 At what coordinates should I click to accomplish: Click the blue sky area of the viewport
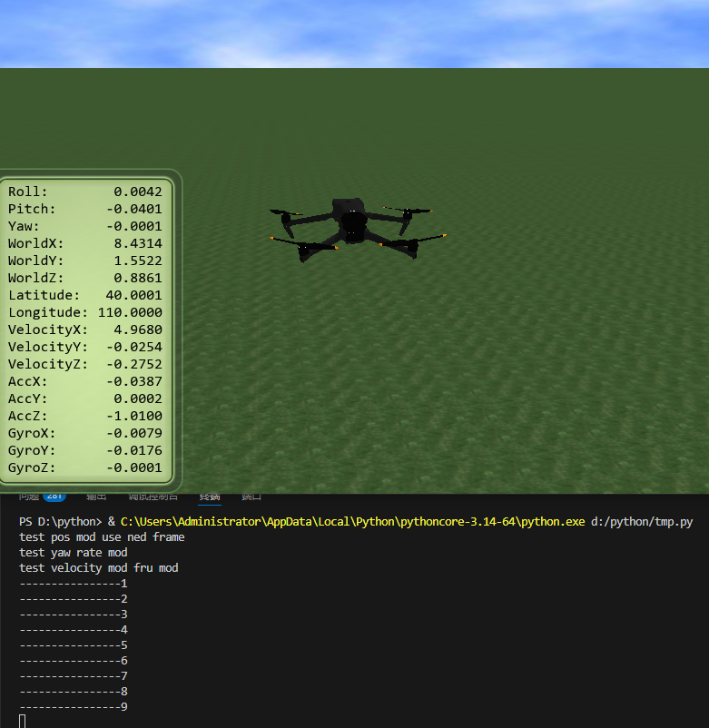354,33
